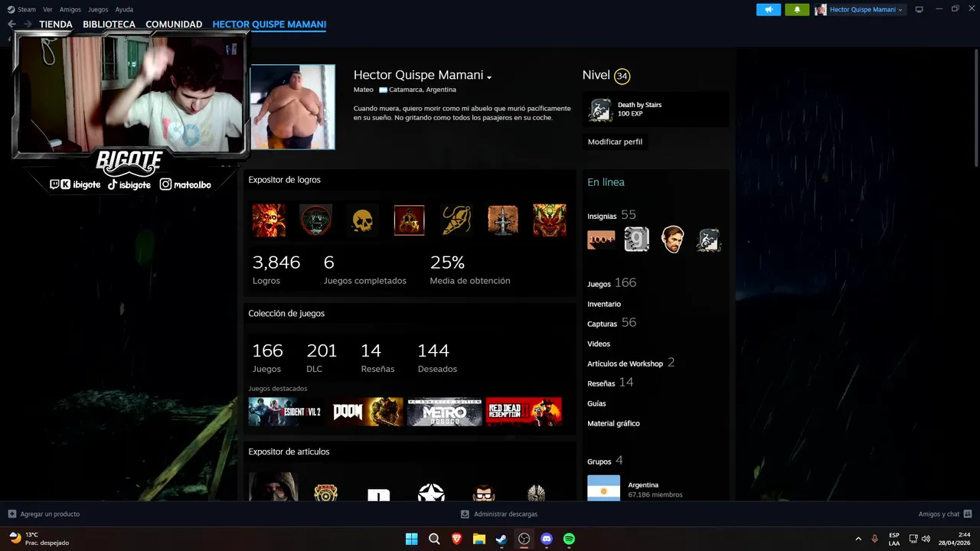Open OBS Studio from the taskbar
The width and height of the screenshot is (980, 551).
point(524,539)
